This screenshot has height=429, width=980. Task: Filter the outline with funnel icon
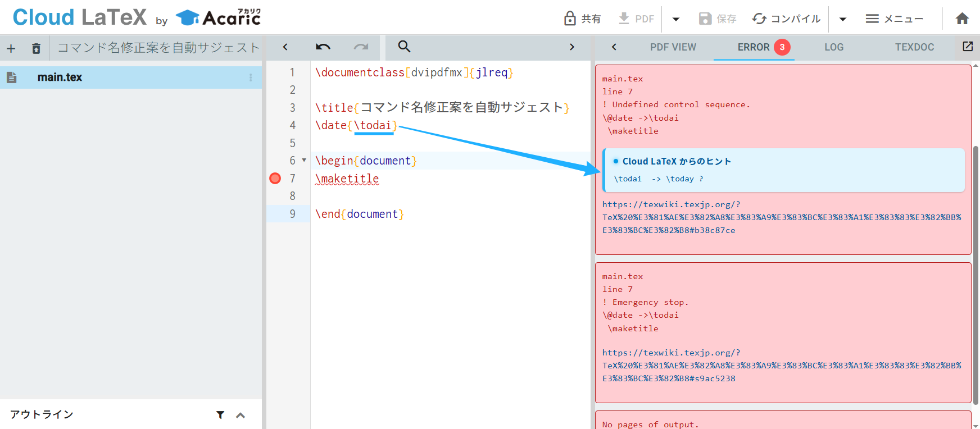point(220,415)
